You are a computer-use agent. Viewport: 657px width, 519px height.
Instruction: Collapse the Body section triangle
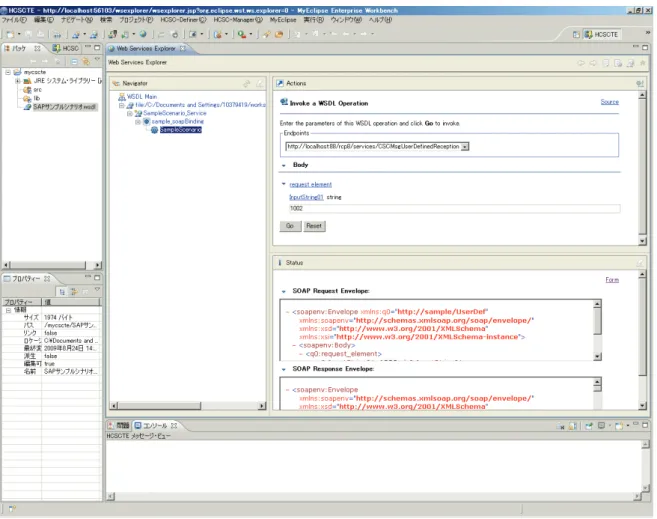click(x=284, y=165)
